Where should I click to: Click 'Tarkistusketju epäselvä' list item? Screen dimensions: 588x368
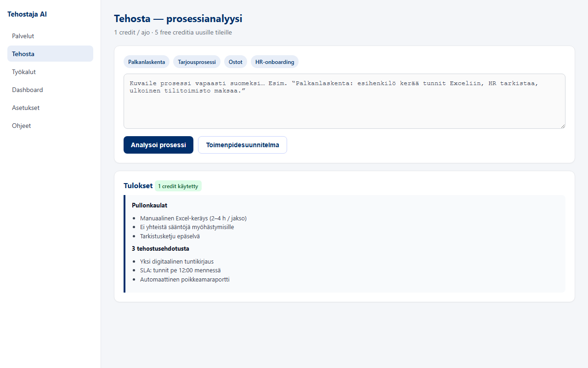click(x=170, y=236)
